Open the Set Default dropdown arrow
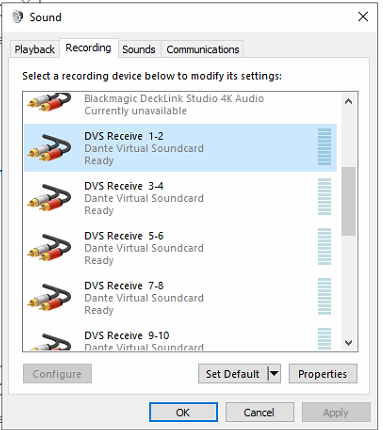 click(x=274, y=374)
